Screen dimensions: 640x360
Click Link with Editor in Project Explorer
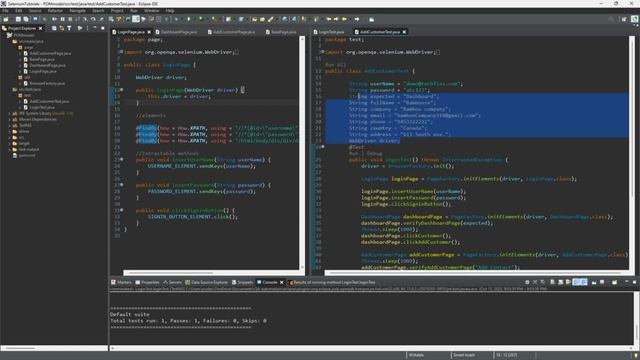coord(62,28)
